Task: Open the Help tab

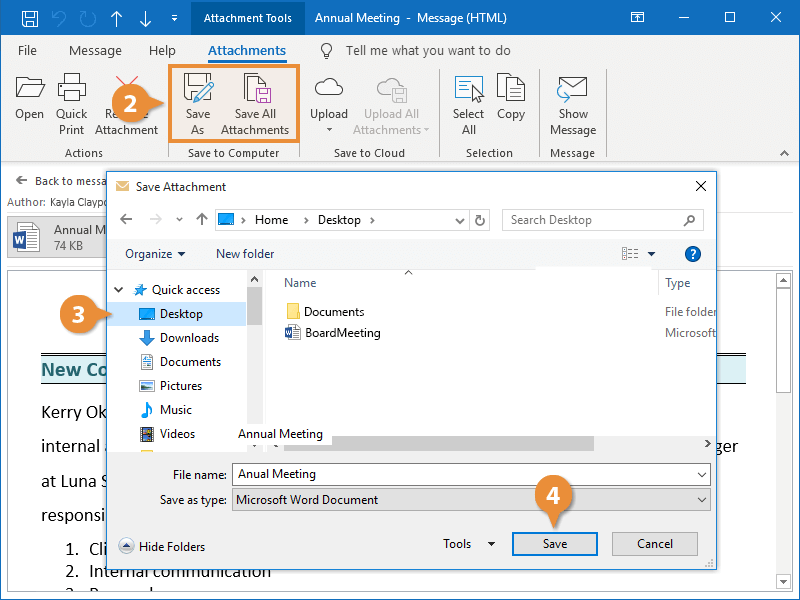Action: coord(162,51)
